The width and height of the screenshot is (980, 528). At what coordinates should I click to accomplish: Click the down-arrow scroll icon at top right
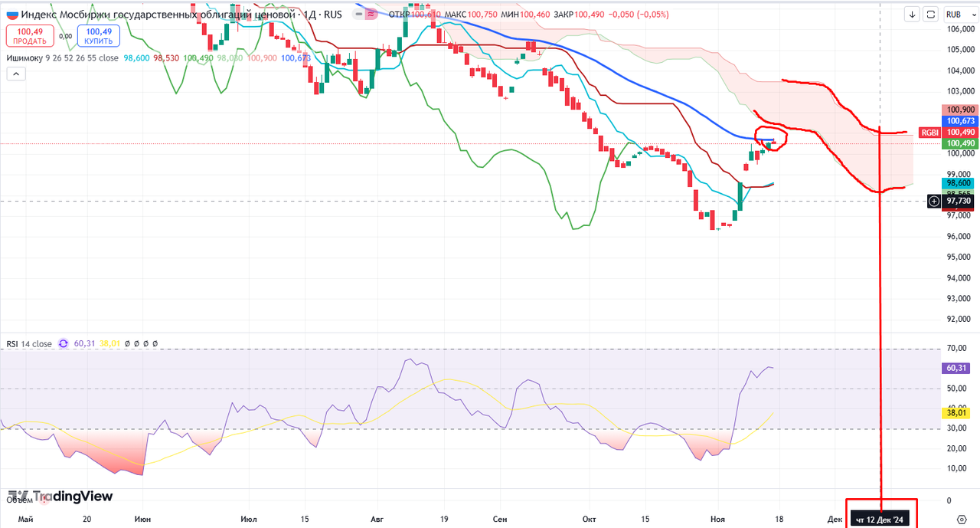[x=913, y=14]
